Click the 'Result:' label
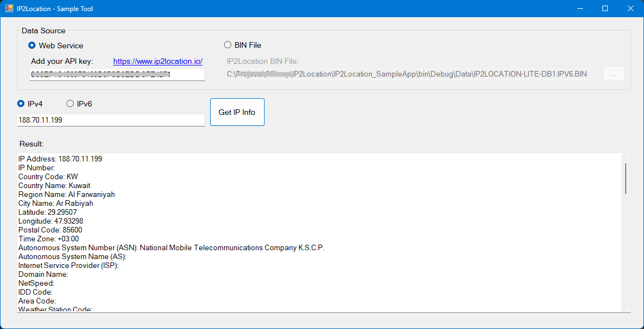 (x=31, y=144)
